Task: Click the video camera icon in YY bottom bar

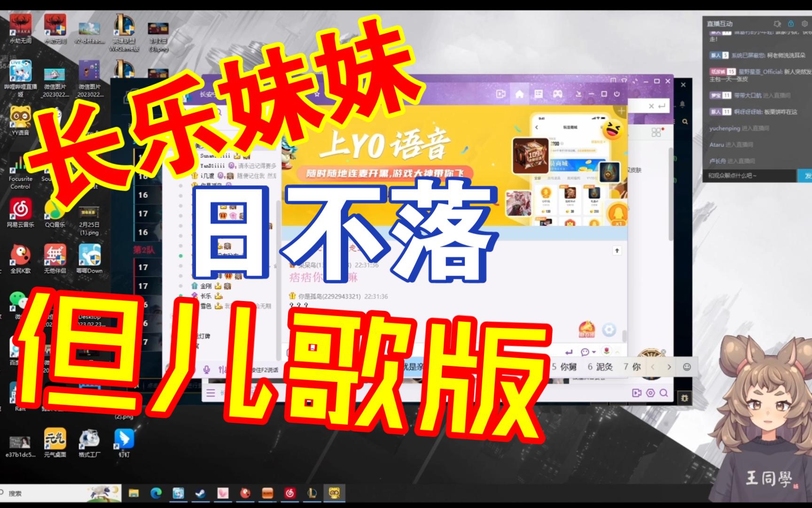Action: click(x=637, y=393)
